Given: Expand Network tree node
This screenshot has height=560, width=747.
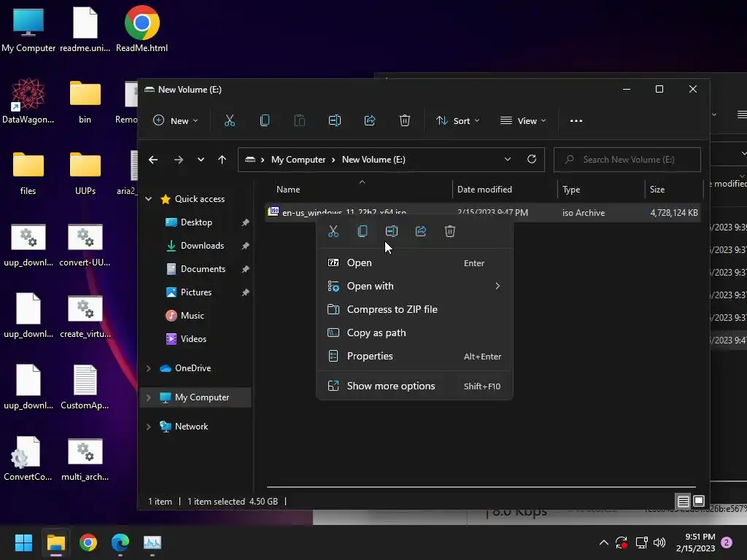Looking at the screenshot, I should pos(149,426).
